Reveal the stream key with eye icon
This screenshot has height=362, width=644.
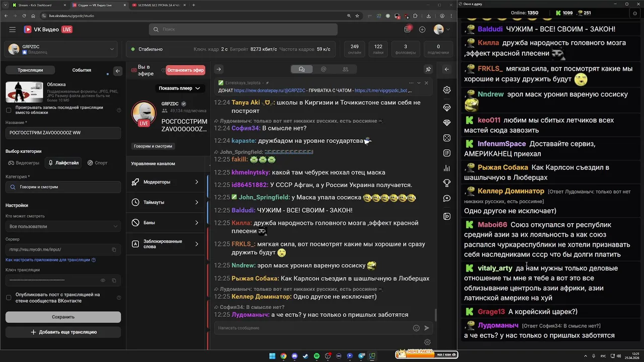pos(103,280)
